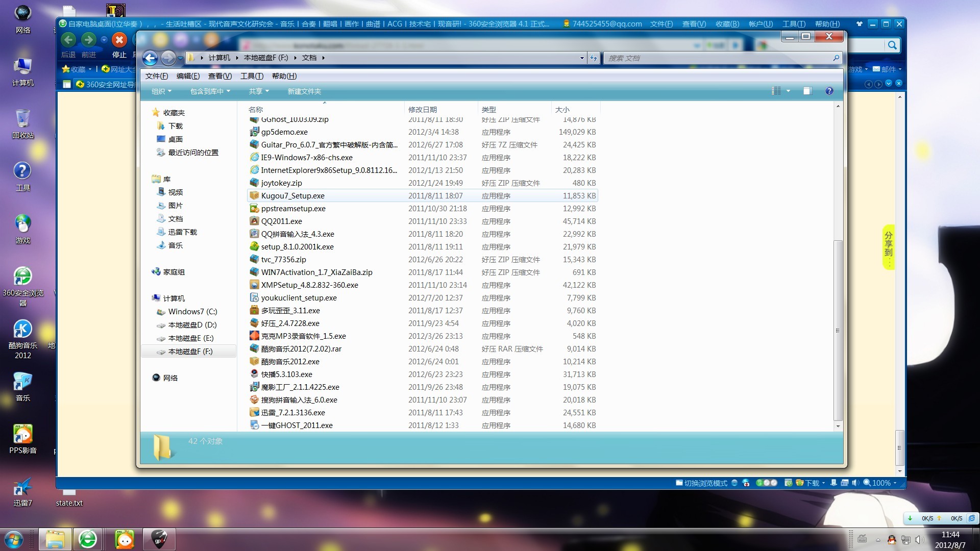Screen dimensions: 980x551
Task: Click the 新建文件夹 button
Action: click(304, 91)
